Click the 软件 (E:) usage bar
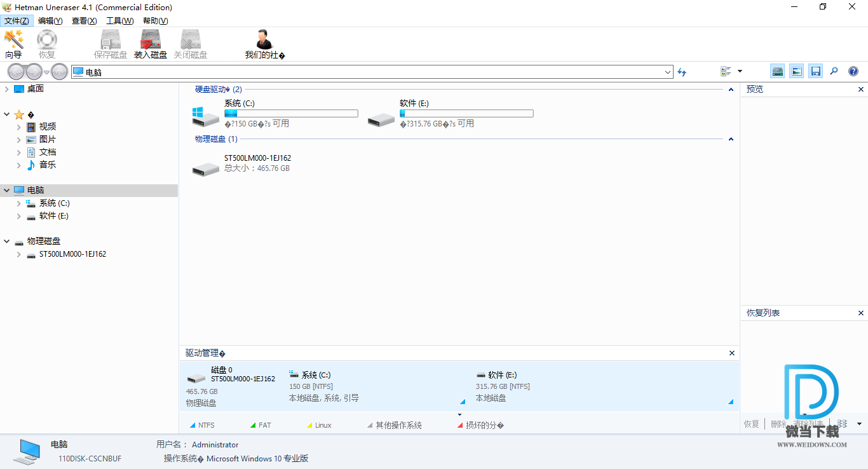This screenshot has height=469, width=868. (x=466, y=114)
